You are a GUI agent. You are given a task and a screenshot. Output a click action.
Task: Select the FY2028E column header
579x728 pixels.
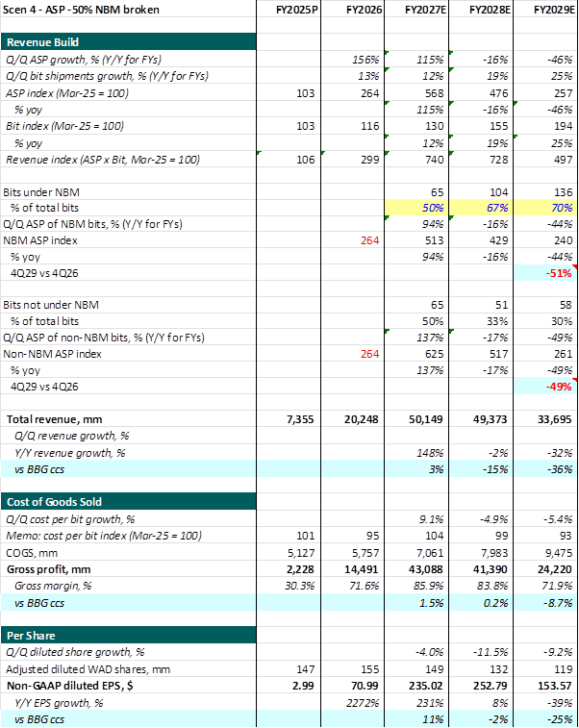tap(490, 10)
